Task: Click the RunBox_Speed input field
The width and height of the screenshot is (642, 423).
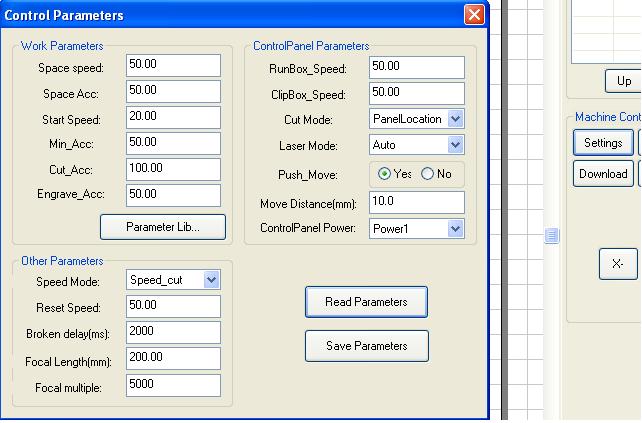Action: [x=416, y=67]
